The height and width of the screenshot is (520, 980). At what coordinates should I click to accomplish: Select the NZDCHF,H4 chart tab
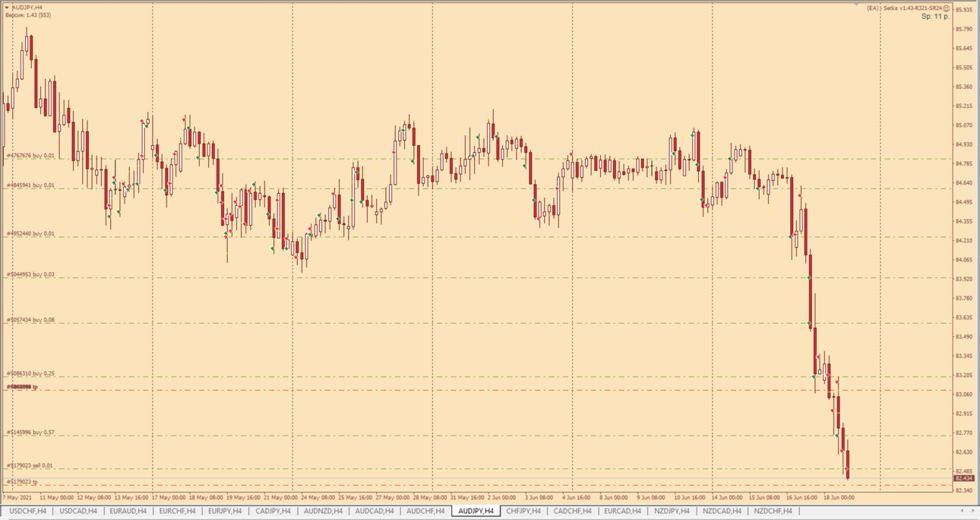tap(773, 511)
